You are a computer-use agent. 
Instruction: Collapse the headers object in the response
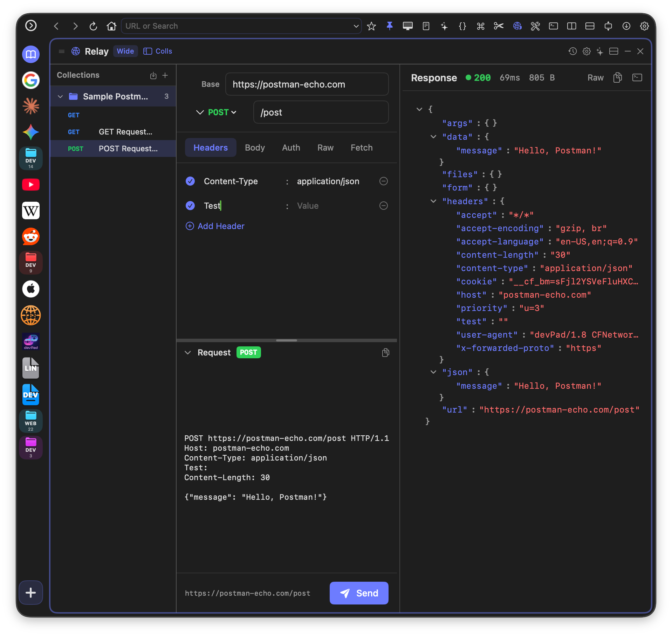[x=433, y=201]
